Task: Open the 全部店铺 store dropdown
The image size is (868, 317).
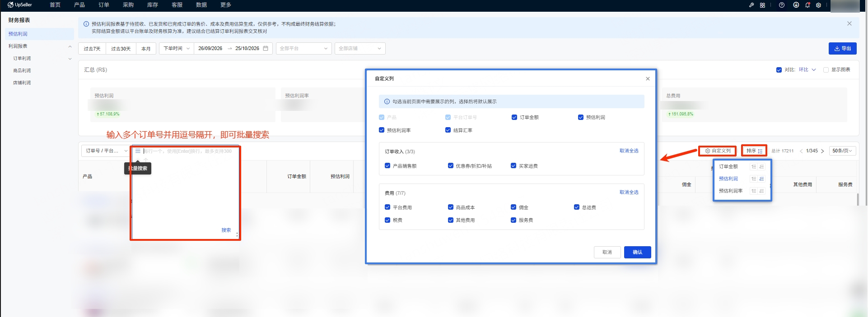Action: pos(360,48)
